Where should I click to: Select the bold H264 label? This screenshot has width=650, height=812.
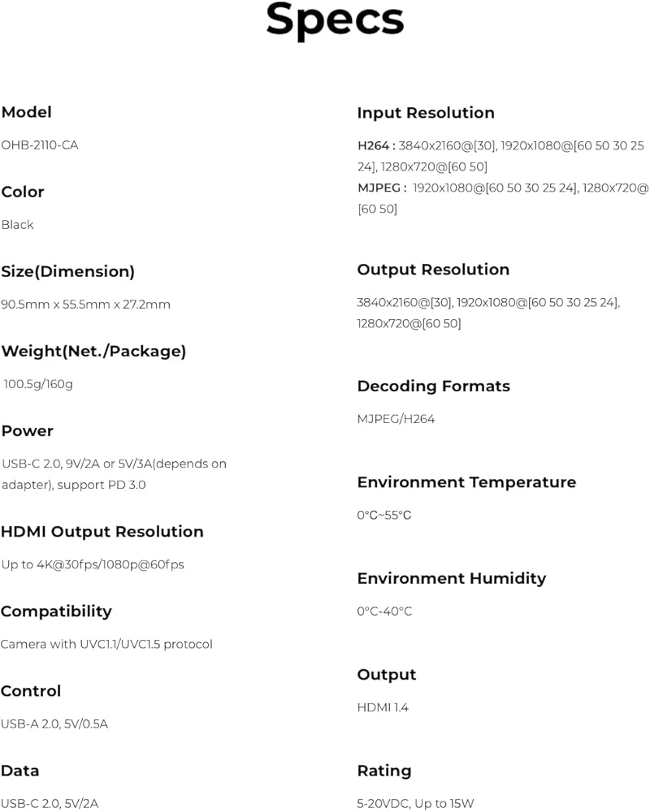[x=373, y=145]
